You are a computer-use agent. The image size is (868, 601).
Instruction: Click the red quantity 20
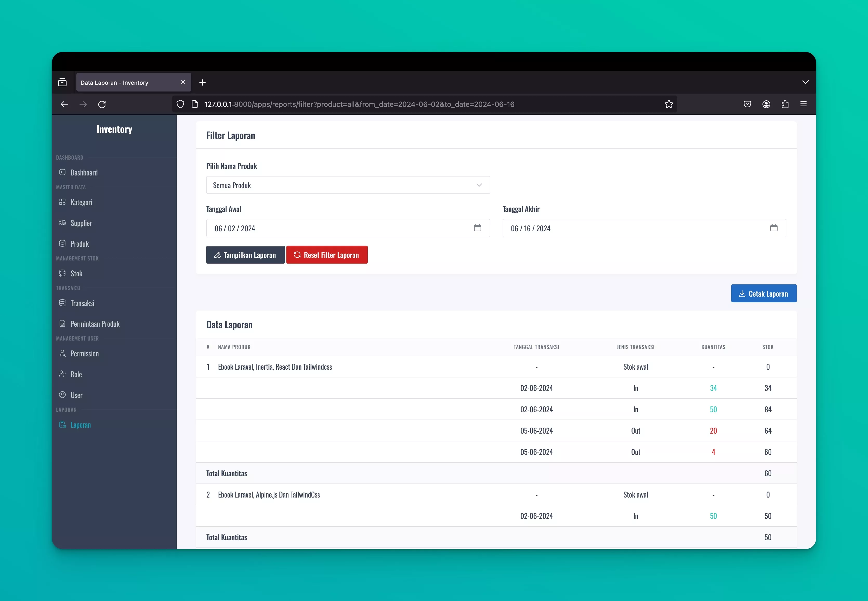[713, 431]
